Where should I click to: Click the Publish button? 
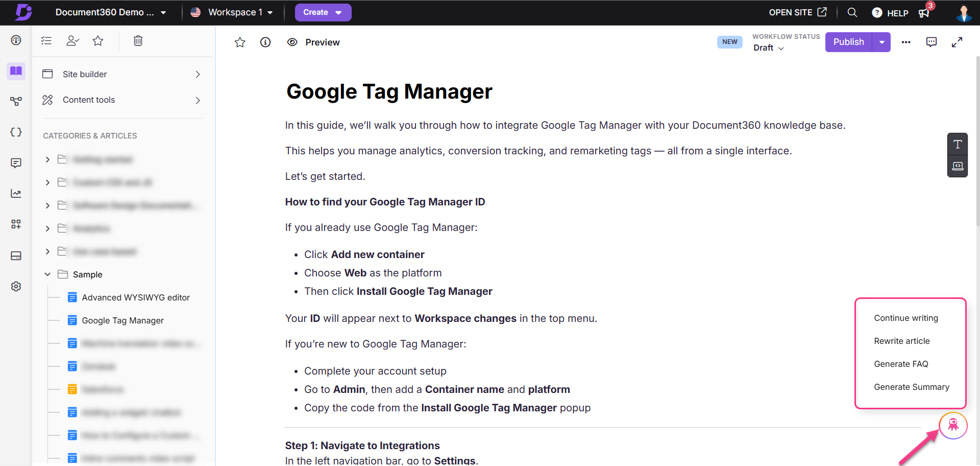click(849, 42)
